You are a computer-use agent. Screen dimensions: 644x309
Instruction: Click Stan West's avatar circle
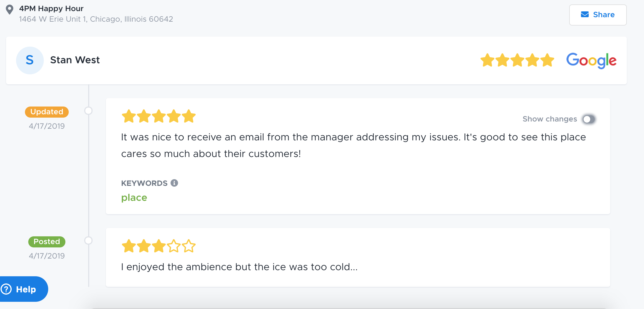click(30, 60)
